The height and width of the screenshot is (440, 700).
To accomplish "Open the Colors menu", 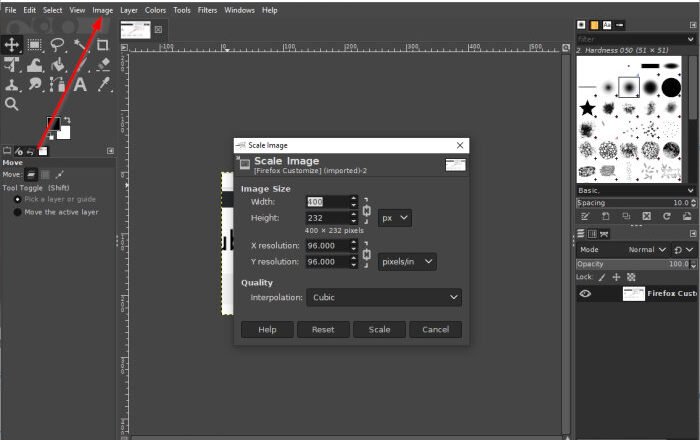I will click(x=155, y=10).
